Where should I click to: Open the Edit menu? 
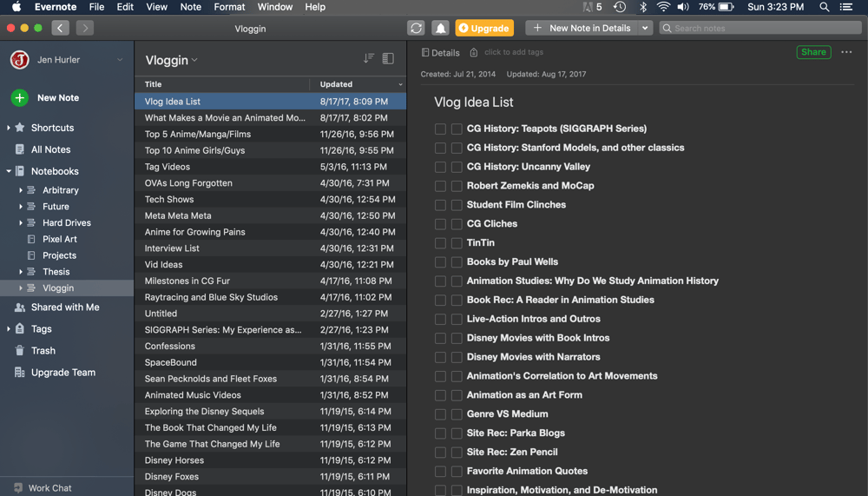tap(124, 7)
